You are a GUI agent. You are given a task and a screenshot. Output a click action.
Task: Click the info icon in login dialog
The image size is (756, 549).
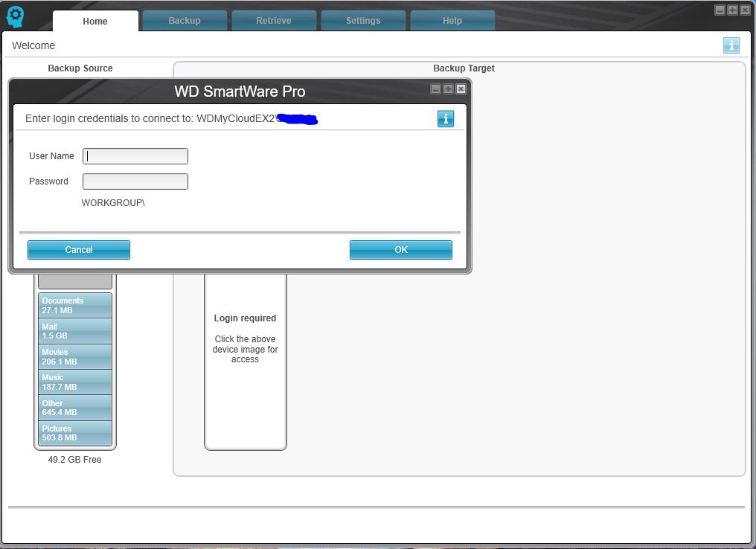click(x=446, y=118)
